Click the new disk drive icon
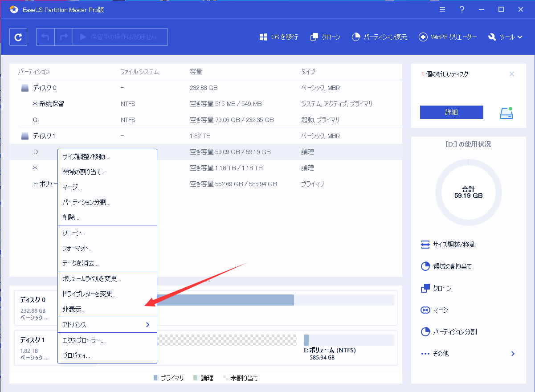The image size is (535, 392). coord(506,113)
